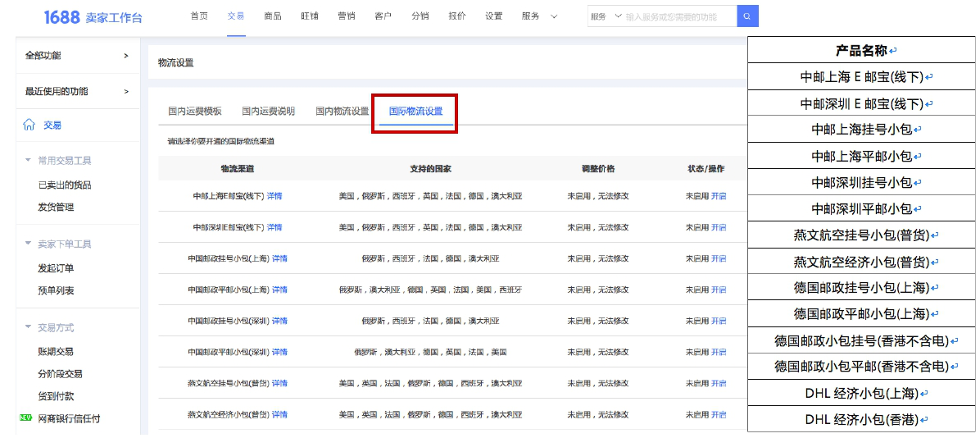Switch to the 国内运费模板 tab
Screen dimensions: 980x438
pyautogui.click(x=194, y=112)
